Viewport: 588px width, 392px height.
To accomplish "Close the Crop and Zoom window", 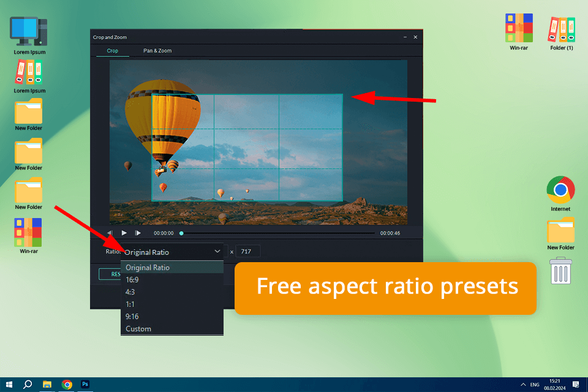I will coord(415,37).
